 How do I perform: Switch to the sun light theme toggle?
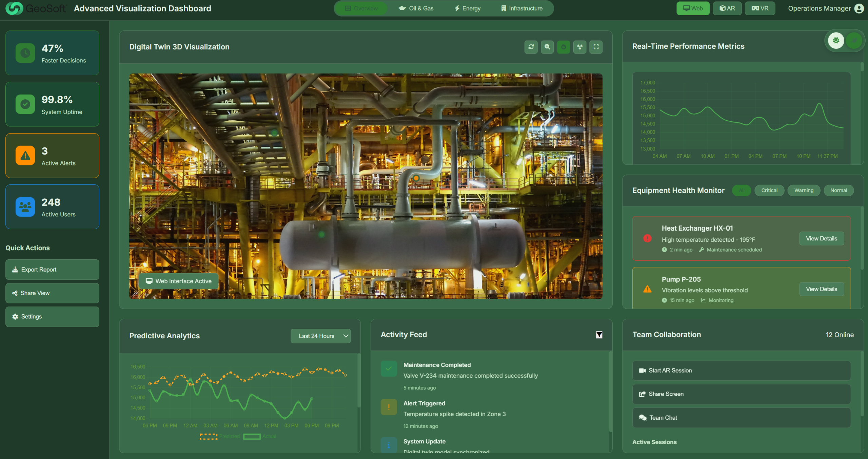click(836, 40)
